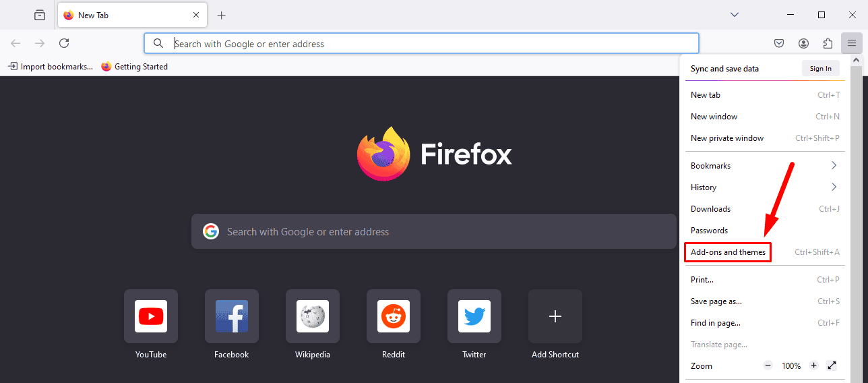Choose New private window entry
Image resolution: width=868 pixels, height=383 pixels.
(765, 138)
